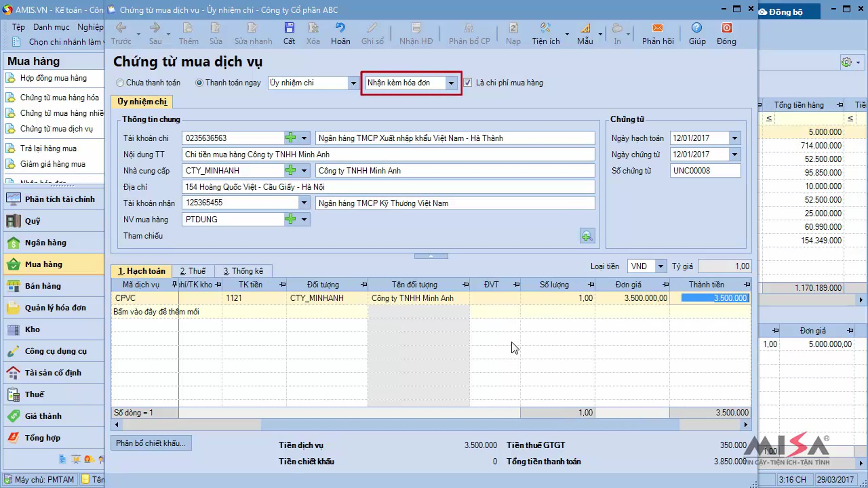Click the Sửa nhanh toolbar icon
Viewport: 868px width, 488px height.
252,28
